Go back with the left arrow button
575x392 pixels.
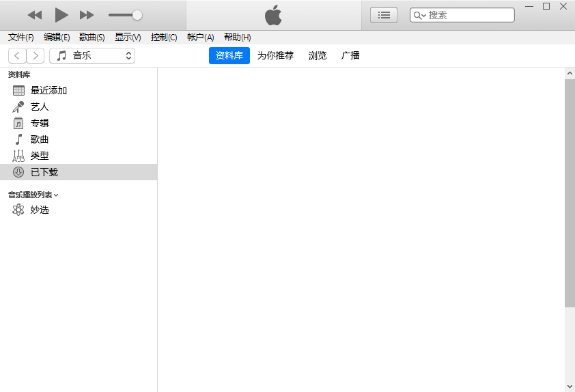coord(17,56)
